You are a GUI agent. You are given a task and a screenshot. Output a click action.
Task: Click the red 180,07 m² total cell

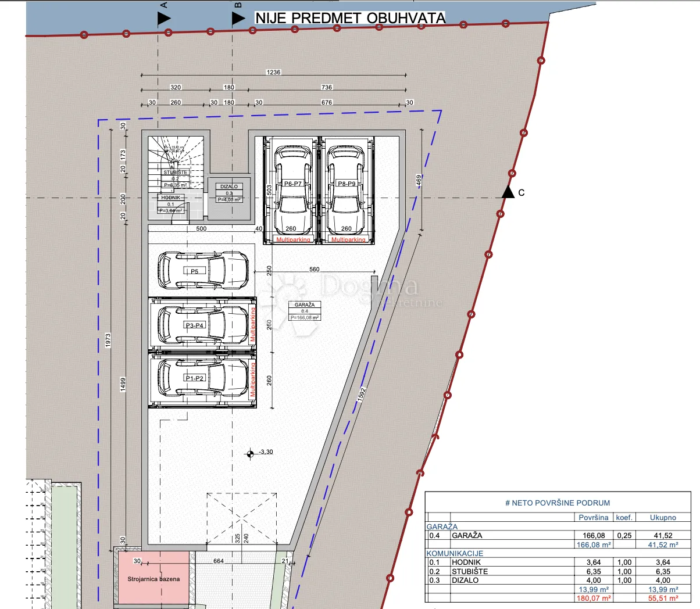click(594, 598)
